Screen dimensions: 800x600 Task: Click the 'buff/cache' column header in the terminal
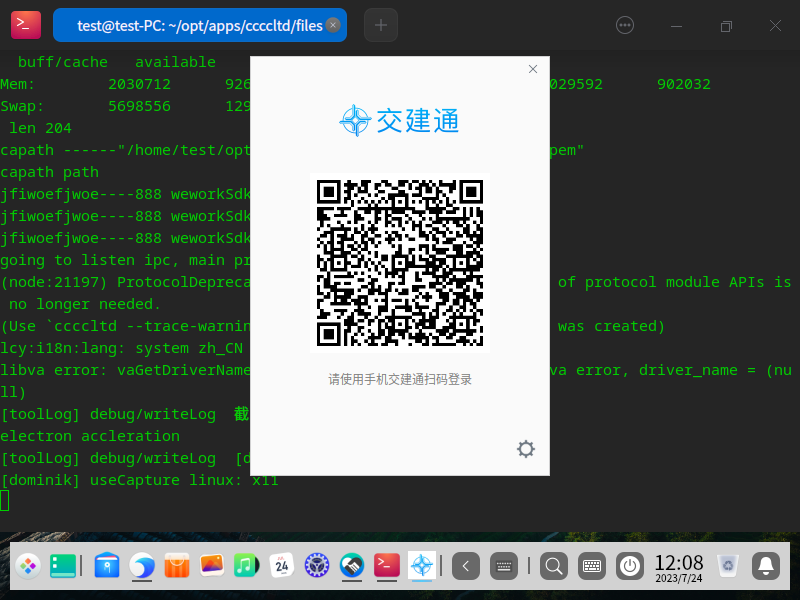(x=63, y=62)
